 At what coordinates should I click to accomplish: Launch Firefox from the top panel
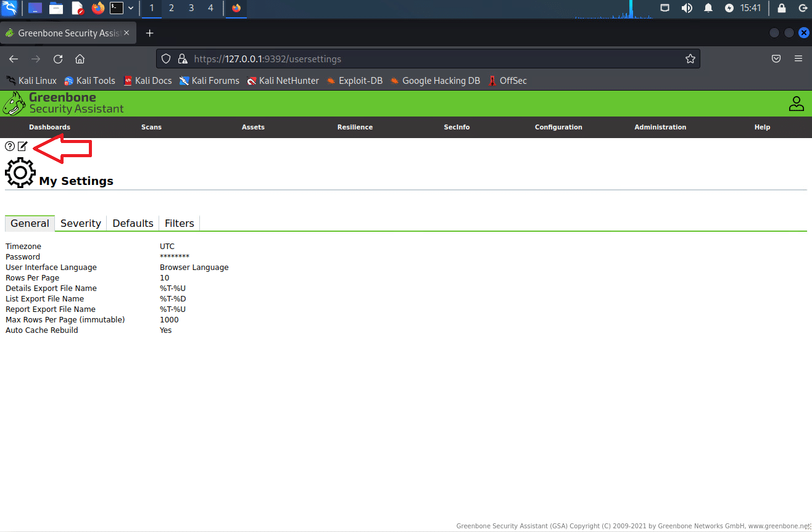pos(97,8)
